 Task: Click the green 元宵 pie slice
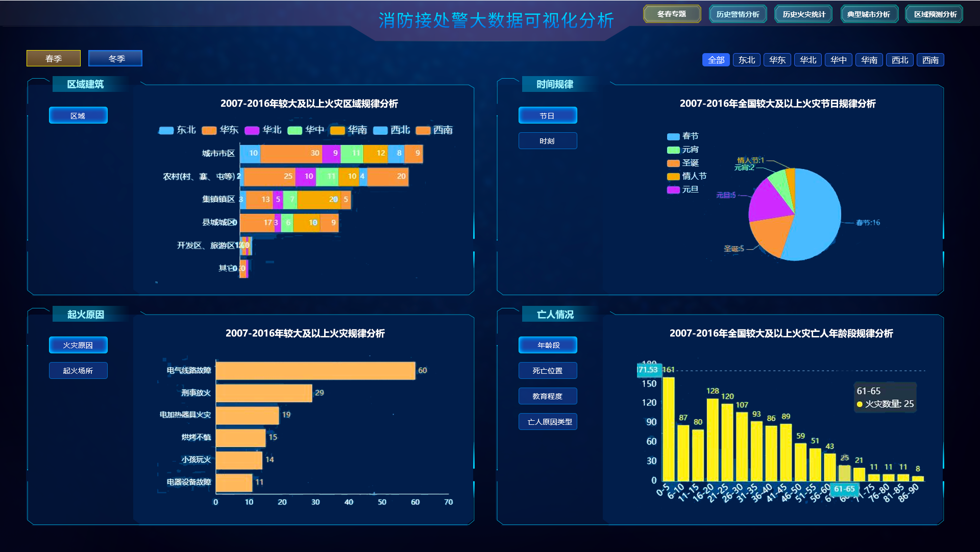pyautogui.click(x=781, y=184)
